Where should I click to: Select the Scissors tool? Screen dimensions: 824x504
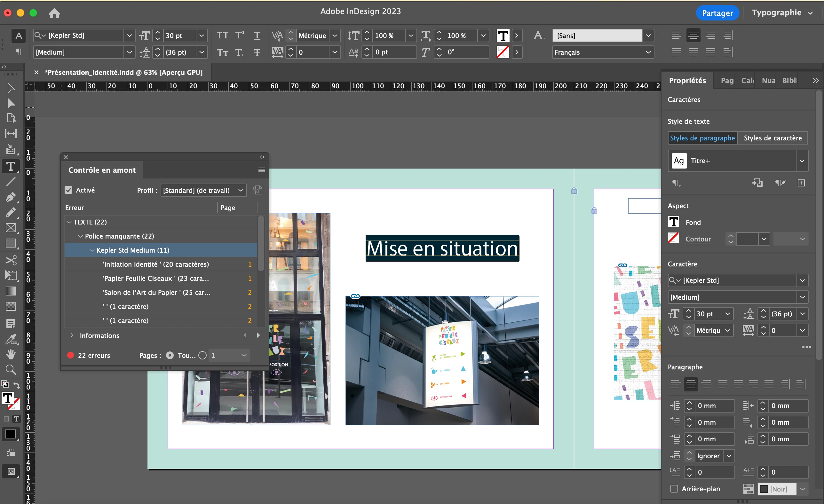click(x=11, y=260)
